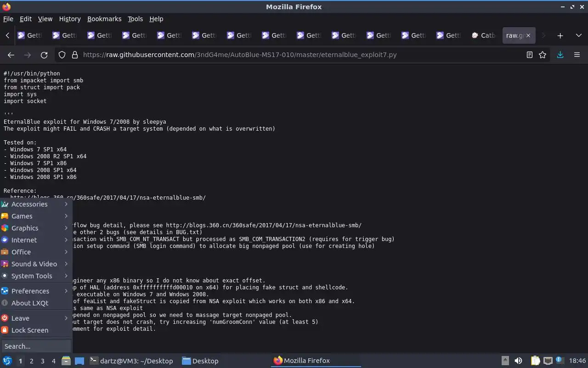Viewport: 588px width, 368px height.
Task: Open the wired network tray icon
Action: click(548, 361)
